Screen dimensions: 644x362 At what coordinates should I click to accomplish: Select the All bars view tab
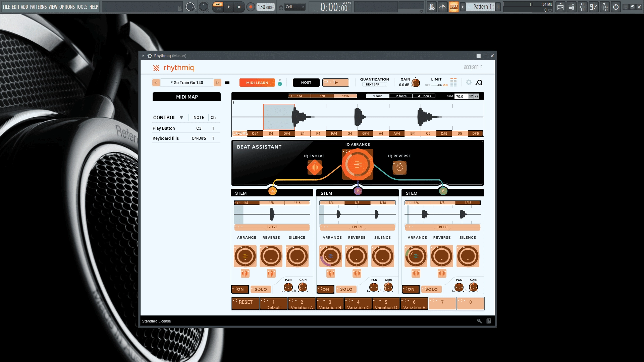(424, 96)
